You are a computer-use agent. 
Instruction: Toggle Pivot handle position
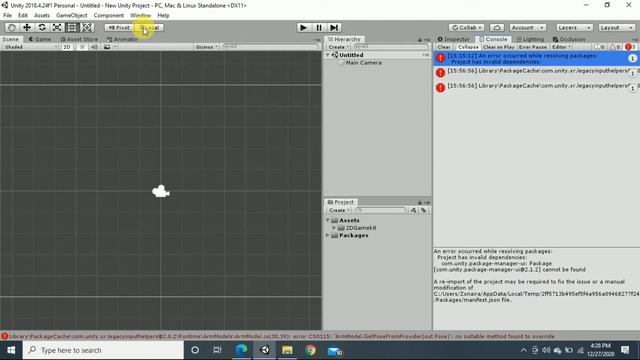119,27
